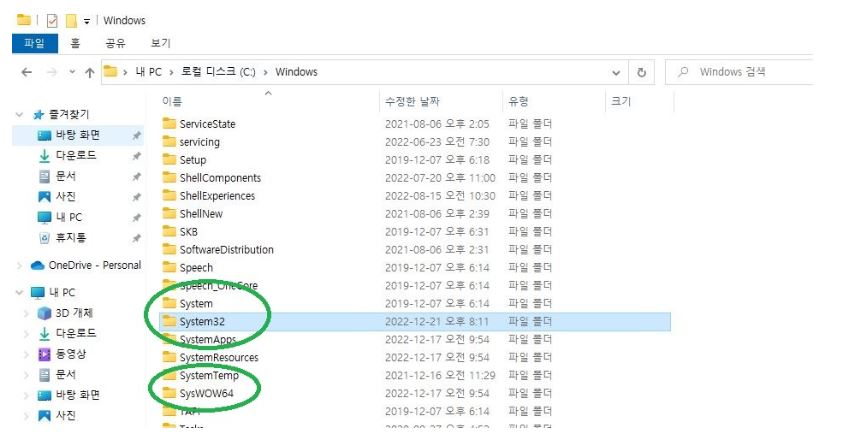This screenshot has width=853, height=432.
Task: Click the System32 folder icon
Action: 170,321
